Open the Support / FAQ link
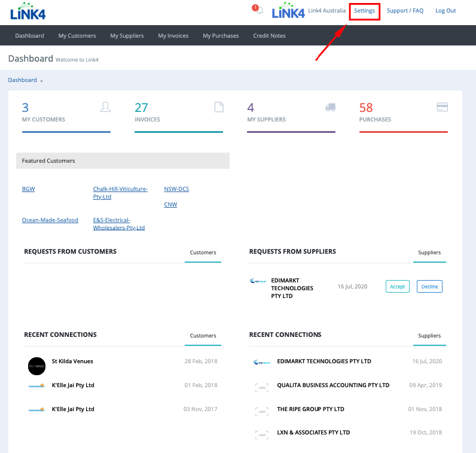The width and height of the screenshot is (476, 453). pos(405,11)
